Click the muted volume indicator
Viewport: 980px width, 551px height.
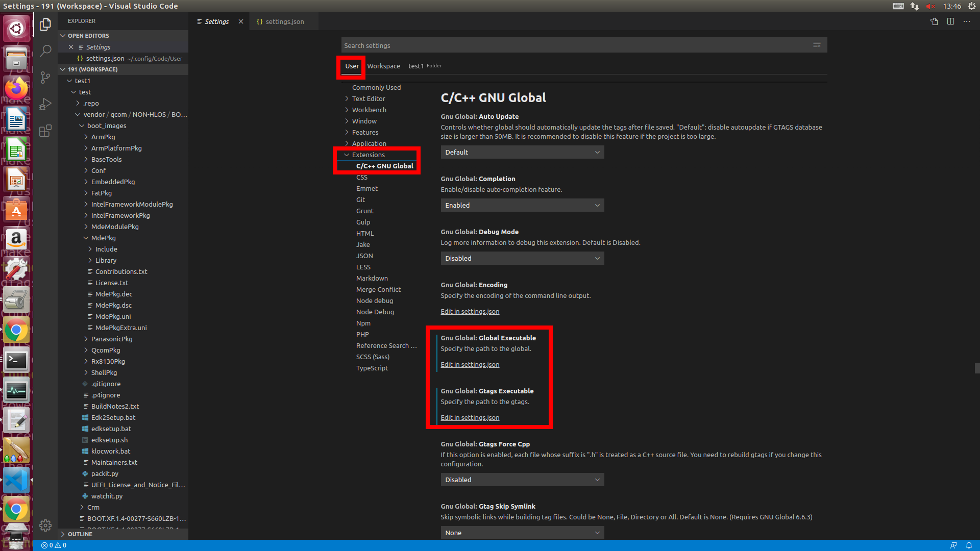pyautogui.click(x=930, y=6)
